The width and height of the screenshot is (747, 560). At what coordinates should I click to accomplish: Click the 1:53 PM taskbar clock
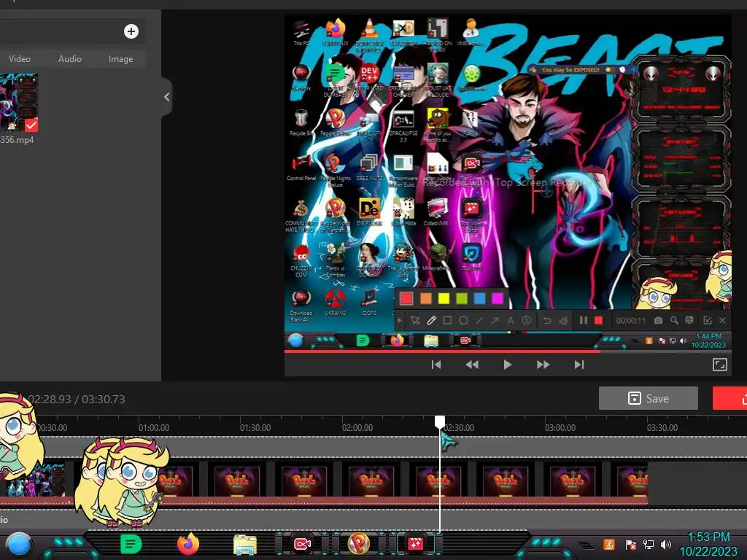(708, 537)
